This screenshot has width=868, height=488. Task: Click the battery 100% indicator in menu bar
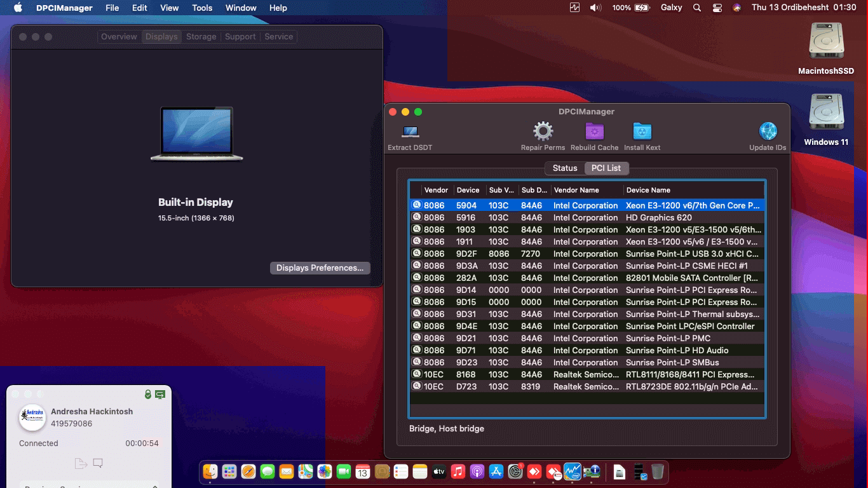pos(631,8)
